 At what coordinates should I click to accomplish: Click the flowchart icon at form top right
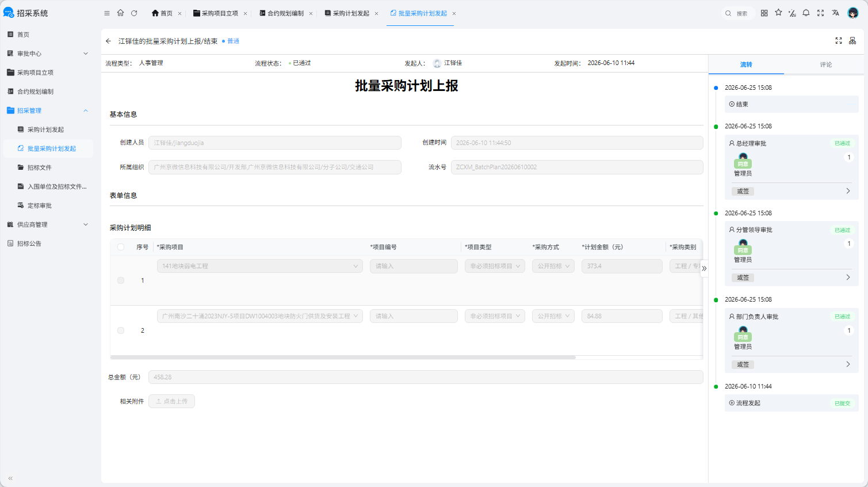tap(852, 40)
